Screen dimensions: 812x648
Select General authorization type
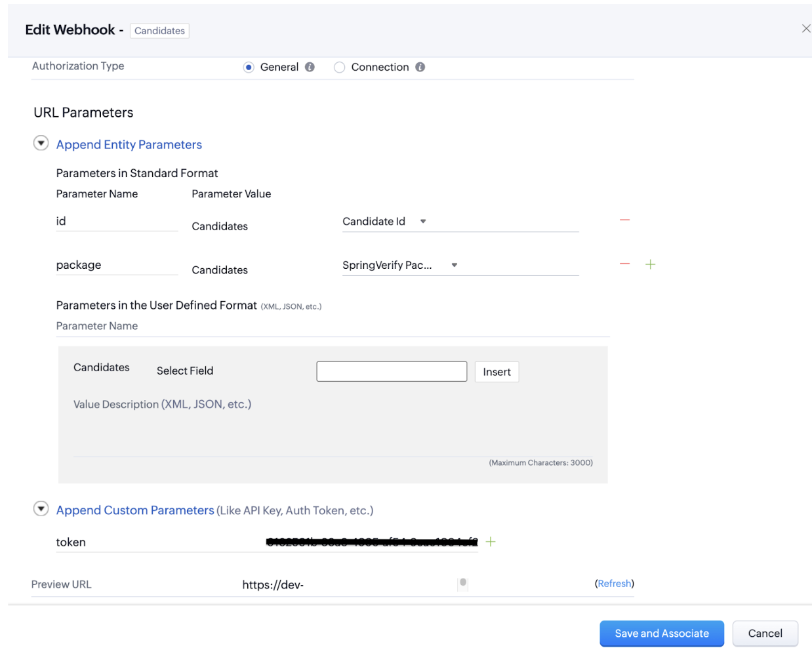pyautogui.click(x=249, y=68)
